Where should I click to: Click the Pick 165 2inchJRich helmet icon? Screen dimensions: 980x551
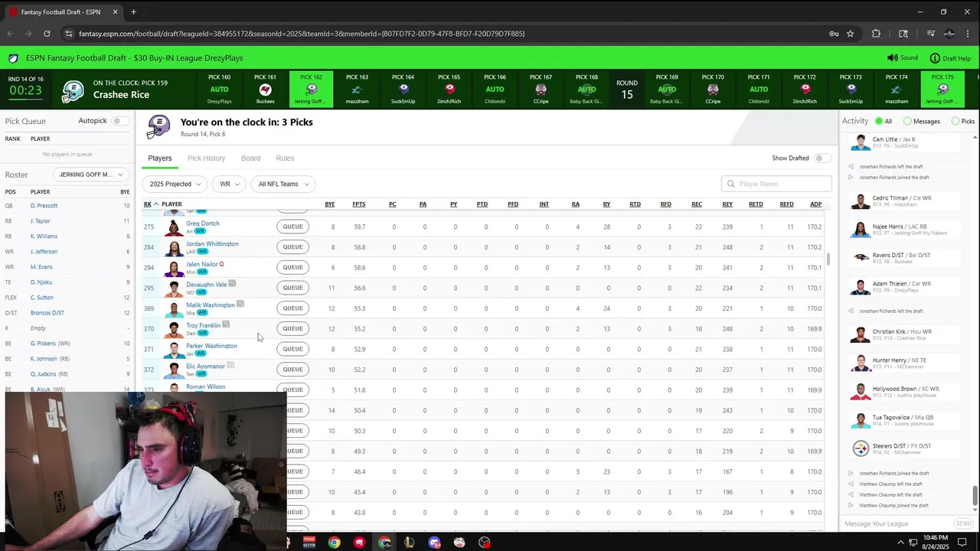pyautogui.click(x=449, y=90)
